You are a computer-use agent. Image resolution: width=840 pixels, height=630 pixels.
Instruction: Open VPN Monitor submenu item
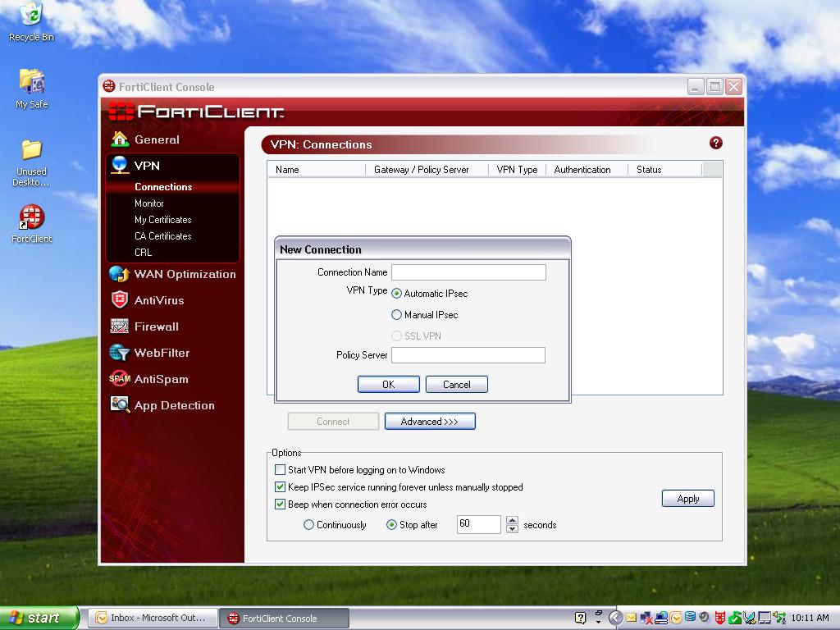coord(149,203)
